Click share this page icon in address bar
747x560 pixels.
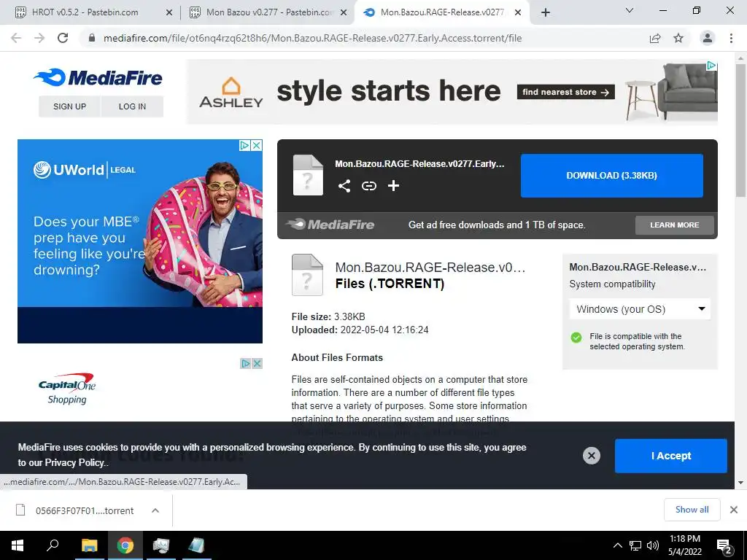pyautogui.click(x=655, y=38)
